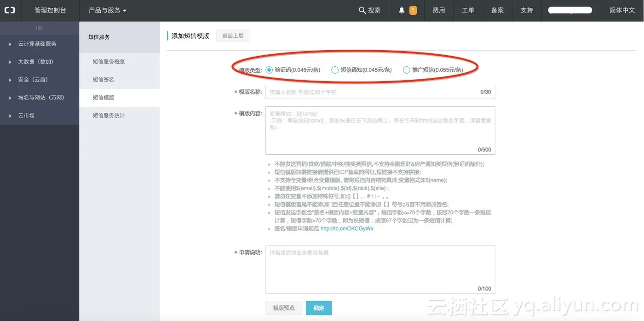Open the 费用 menu

pos(438,10)
